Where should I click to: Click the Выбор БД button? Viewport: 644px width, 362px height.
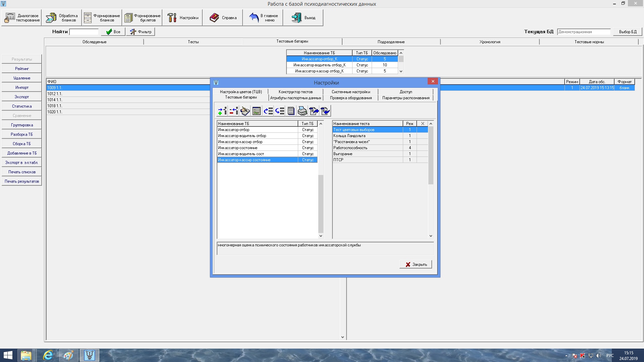click(628, 32)
